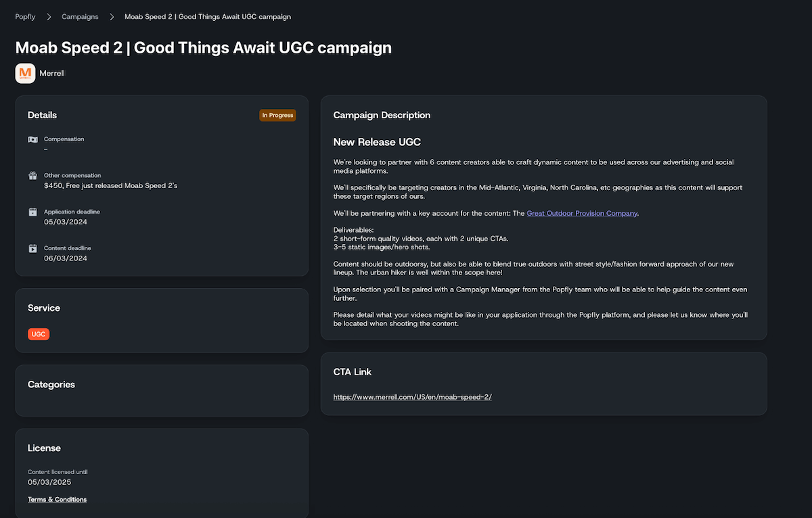Click the Merrell brand logo icon

25,73
